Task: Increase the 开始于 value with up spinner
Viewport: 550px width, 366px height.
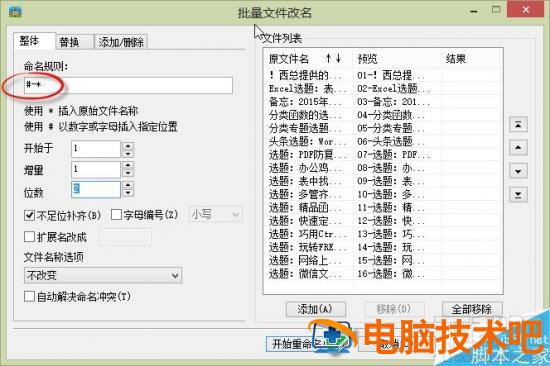Action: pyautogui.click(x=128, y=146)
